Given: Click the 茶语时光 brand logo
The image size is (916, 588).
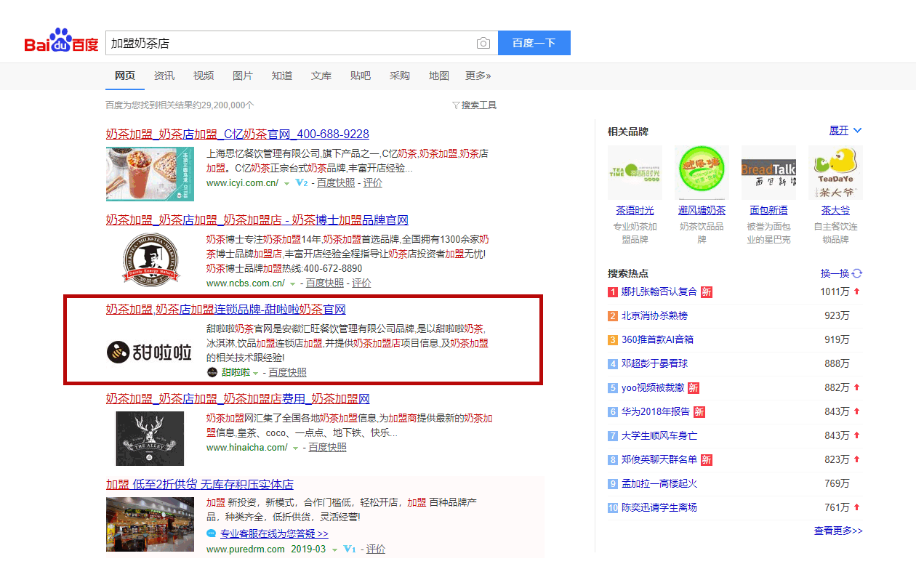Looking at the screenshot, I should pos(635,173).
